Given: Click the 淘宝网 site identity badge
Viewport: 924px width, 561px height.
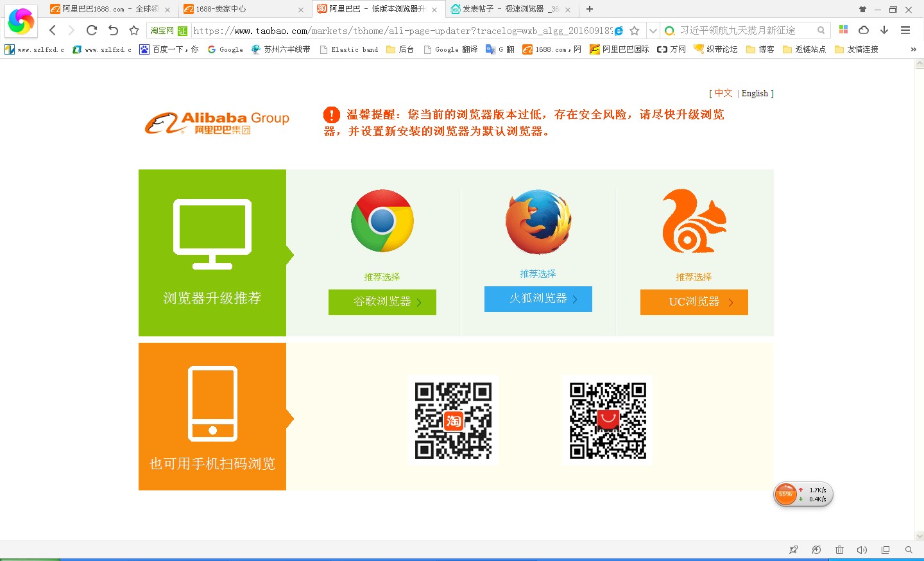Looking at the screenshot, I should pyautogui.click(x=169, y=31).
